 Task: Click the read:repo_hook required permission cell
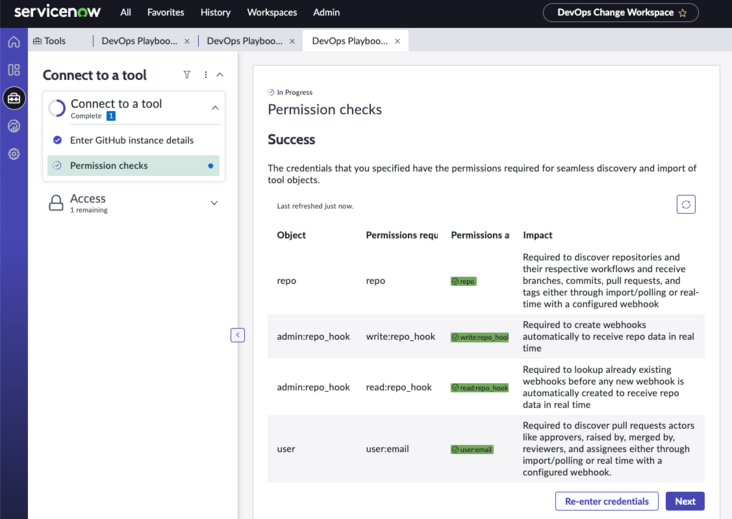[399, 387]
